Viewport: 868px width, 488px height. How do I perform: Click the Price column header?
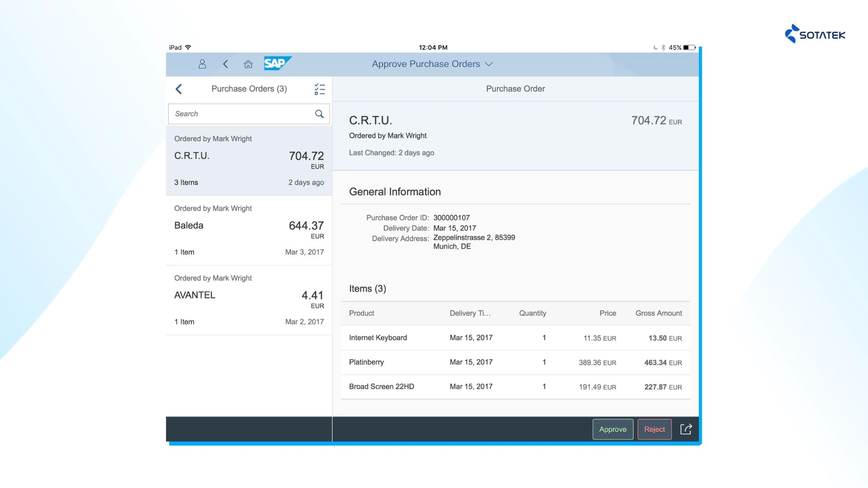coord(608,313)
